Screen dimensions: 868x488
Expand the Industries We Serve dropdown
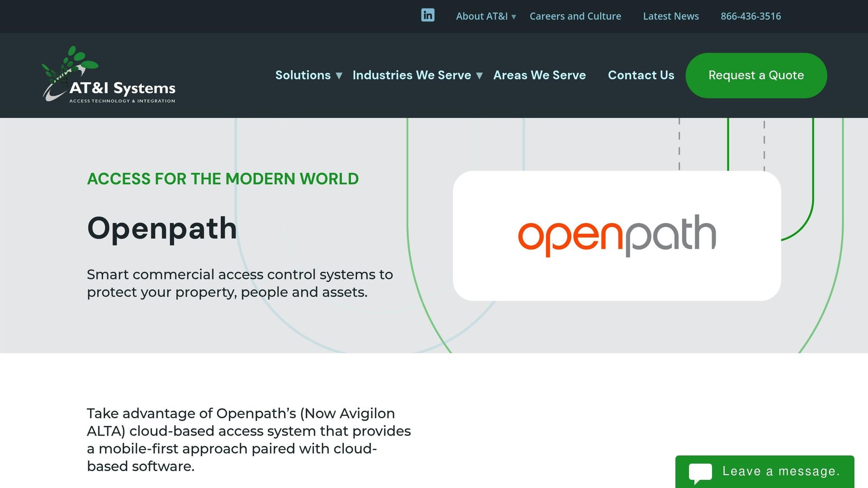pyautogui.click(x=411, y=75)
